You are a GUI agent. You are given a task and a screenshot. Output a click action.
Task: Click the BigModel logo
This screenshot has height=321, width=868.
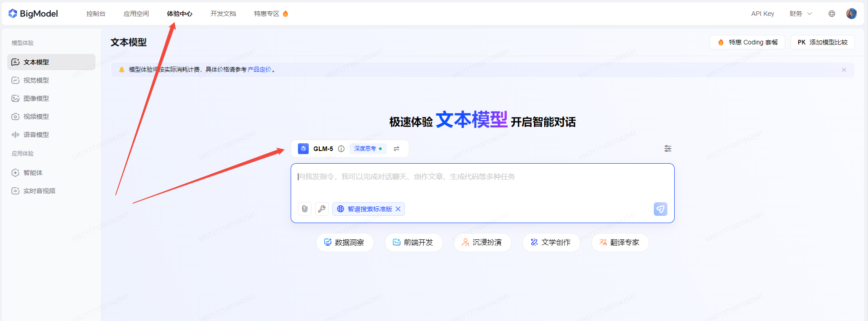33,14
